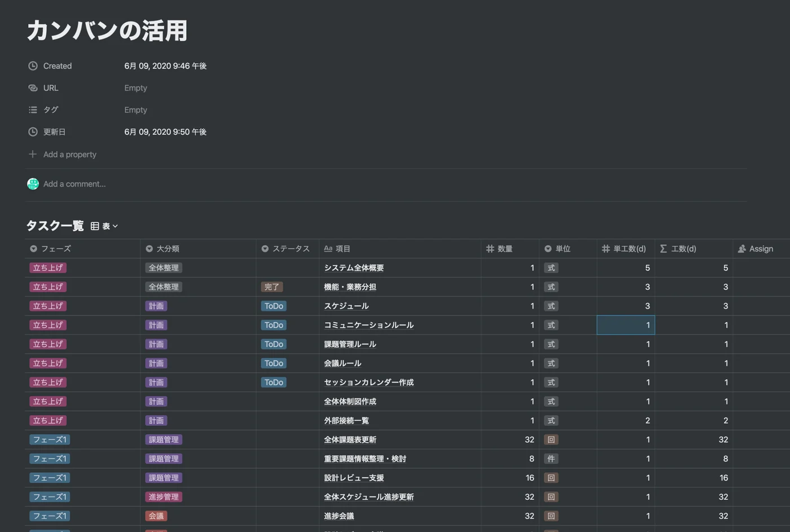Click the page title カンバンの活用

point(107,30)
